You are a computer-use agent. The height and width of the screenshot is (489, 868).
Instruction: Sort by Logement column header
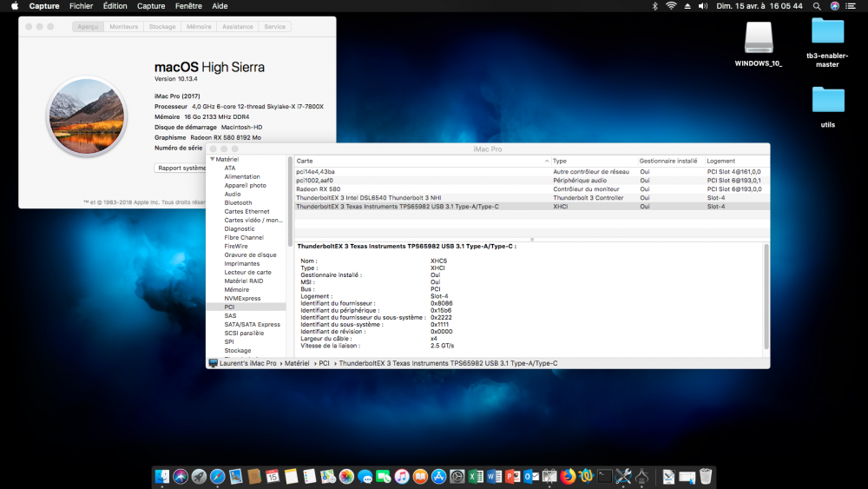point(737,162)
